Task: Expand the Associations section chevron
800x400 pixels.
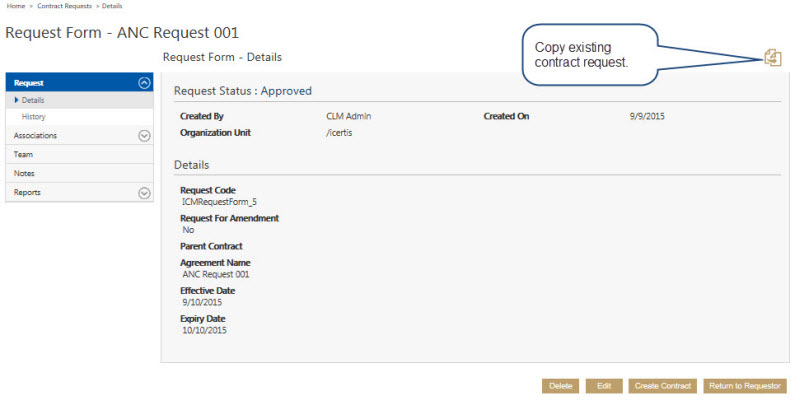Action: pos(144,135)
